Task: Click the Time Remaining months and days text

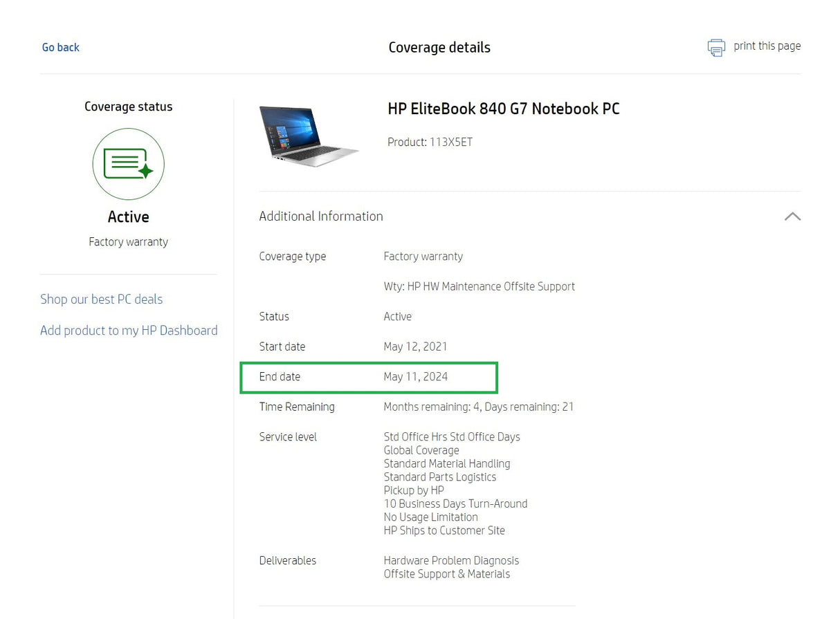Action: [x=478, y=407]
